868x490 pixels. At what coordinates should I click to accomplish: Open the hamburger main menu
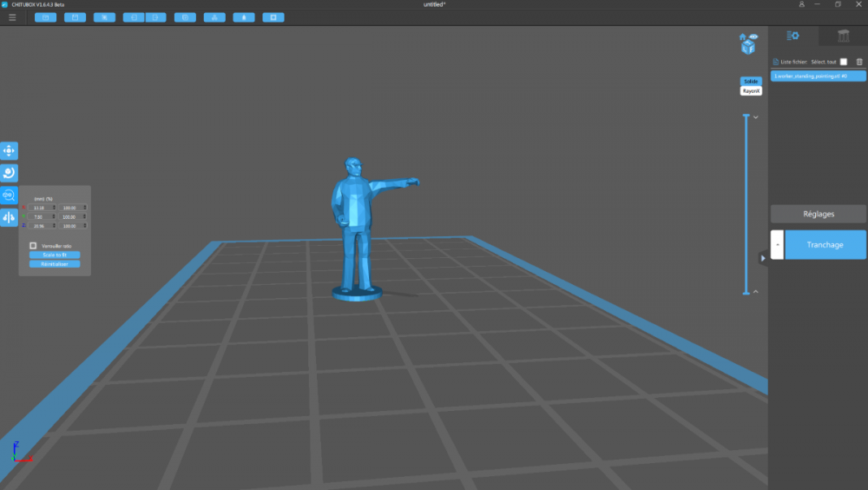click(x=12, y=17)
